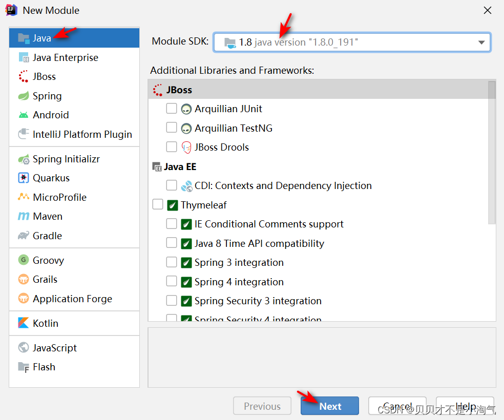Click the Kotlin logo icon
The image size is (504, 420).
coord(24,323)
